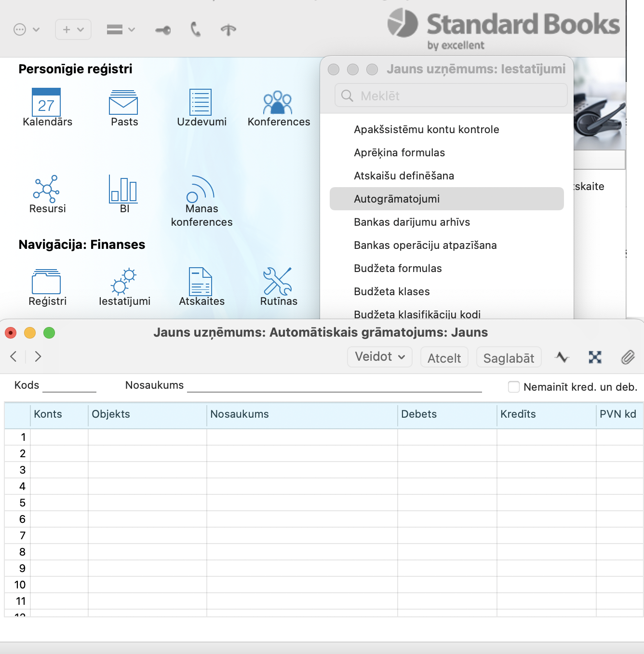Viewport: 644px width, 654px height.
Task: Open the Rutīnas tools icon
Action: click(278, 282)
